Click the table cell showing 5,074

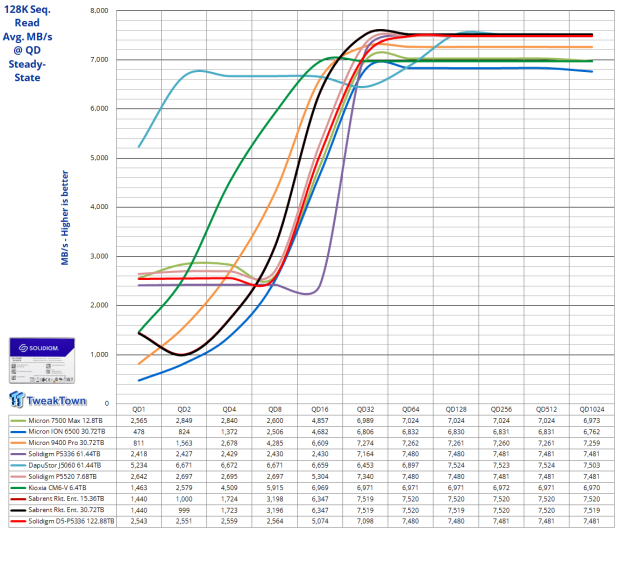[320, 521]
